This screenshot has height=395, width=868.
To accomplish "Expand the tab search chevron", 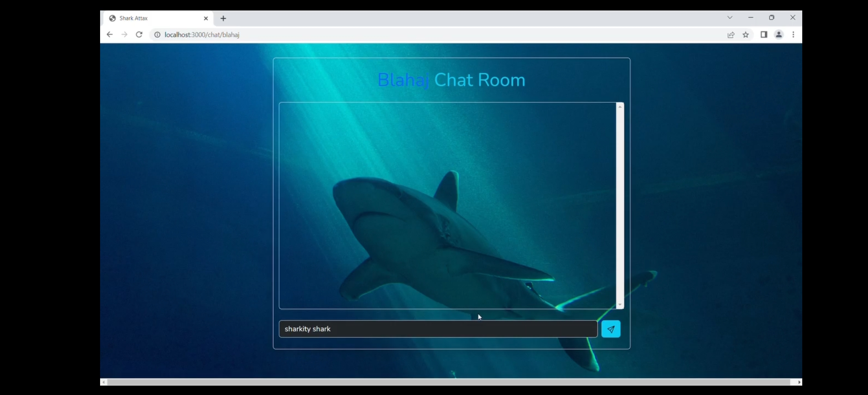I will (x=730, y=18).
